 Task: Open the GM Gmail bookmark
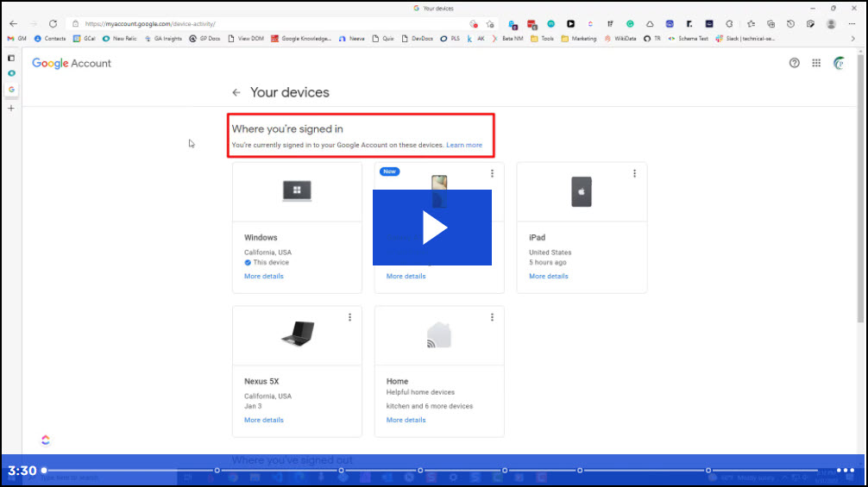tap(16, 39)
